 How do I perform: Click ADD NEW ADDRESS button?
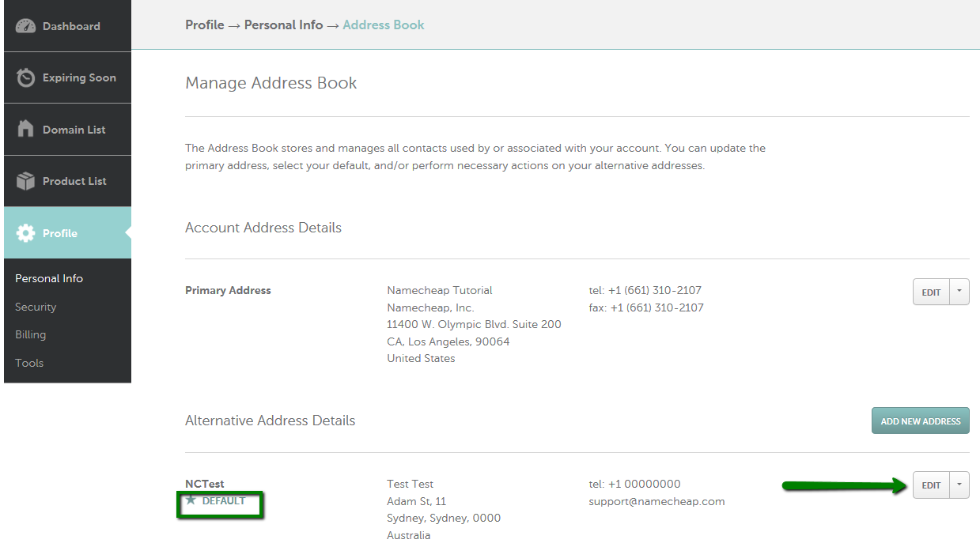tap(921, 421)
